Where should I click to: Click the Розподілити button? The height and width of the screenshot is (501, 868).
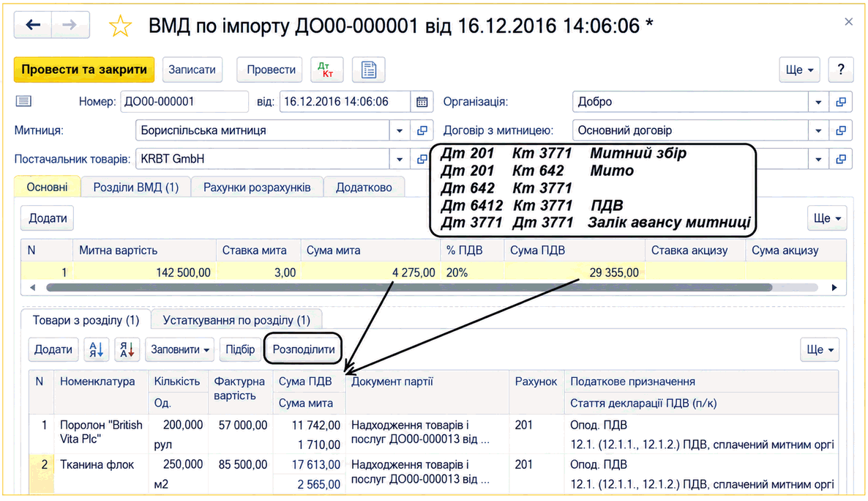(x=303, y=349)
